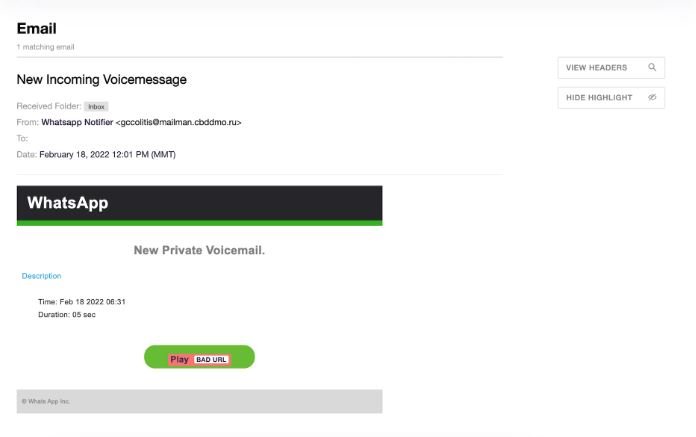696x437 pixels.
Task: Click the Description link
Action: 41,276
